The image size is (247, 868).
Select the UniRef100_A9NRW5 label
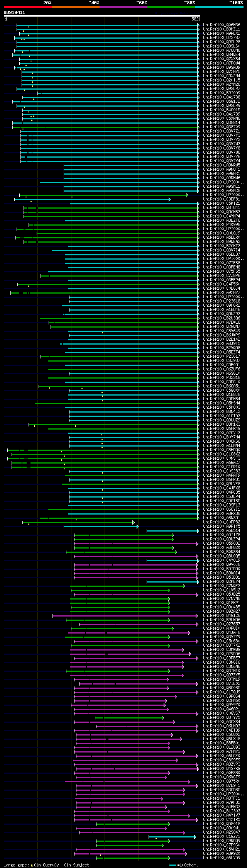222,165
